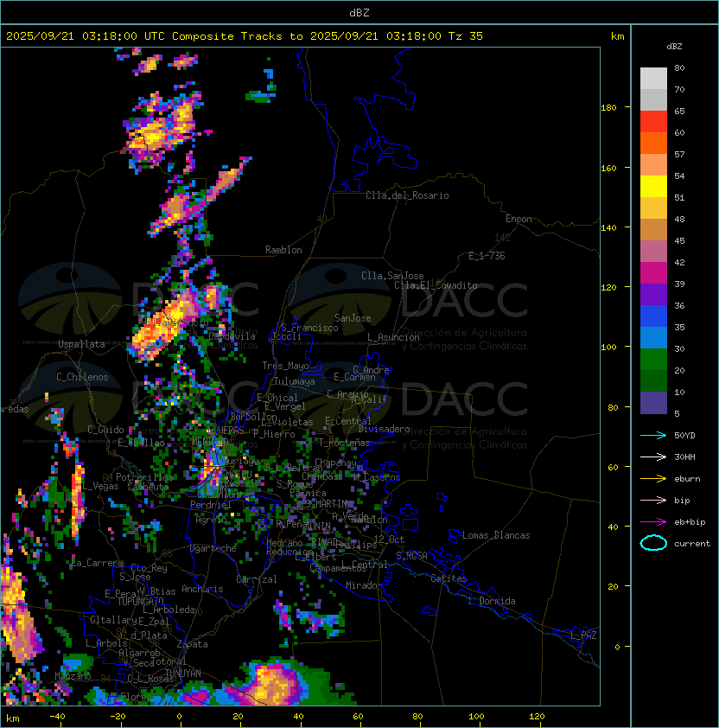Click the 'Ramblon' place label at map top
The image size is (719, 728).
tap(283, 250)
